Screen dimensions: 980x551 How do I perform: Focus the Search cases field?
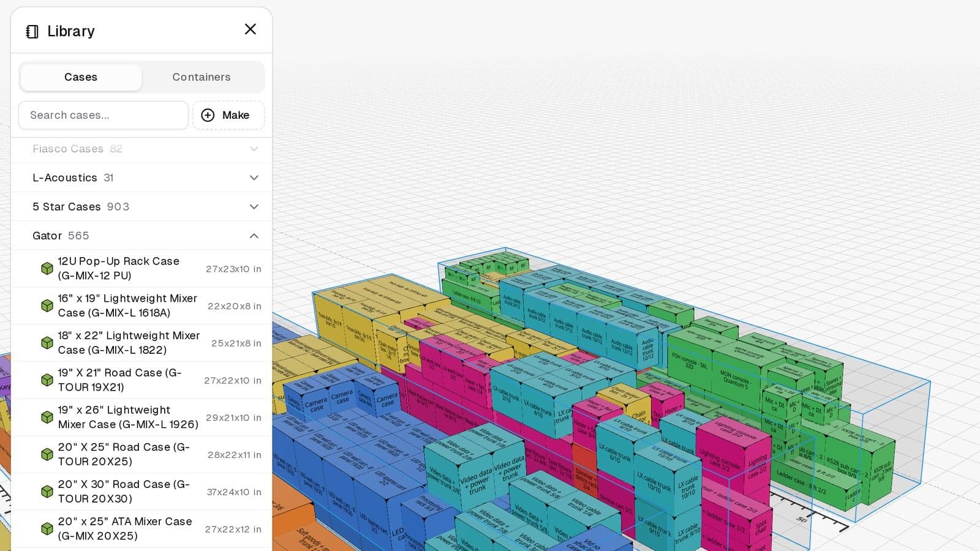pos(104,115)
